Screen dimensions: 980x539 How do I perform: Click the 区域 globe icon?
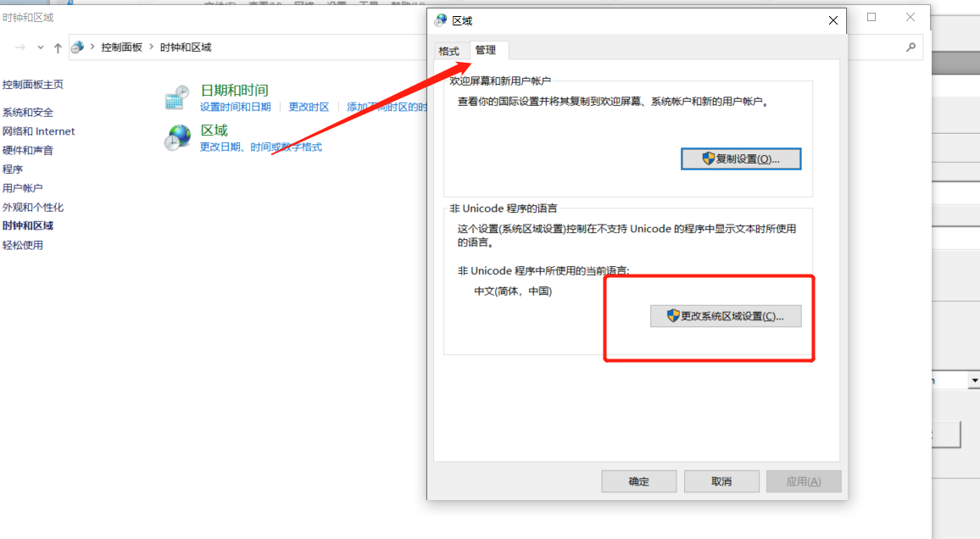click(x=177, y=138)
